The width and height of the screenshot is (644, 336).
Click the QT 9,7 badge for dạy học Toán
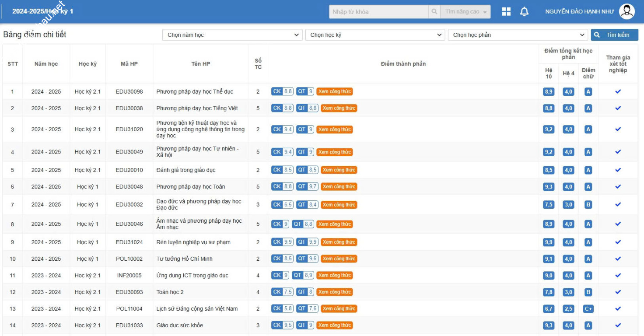point(307,186)
